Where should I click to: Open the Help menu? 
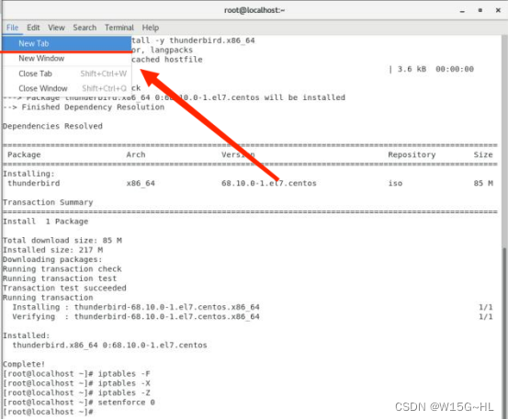coord(151,28)
